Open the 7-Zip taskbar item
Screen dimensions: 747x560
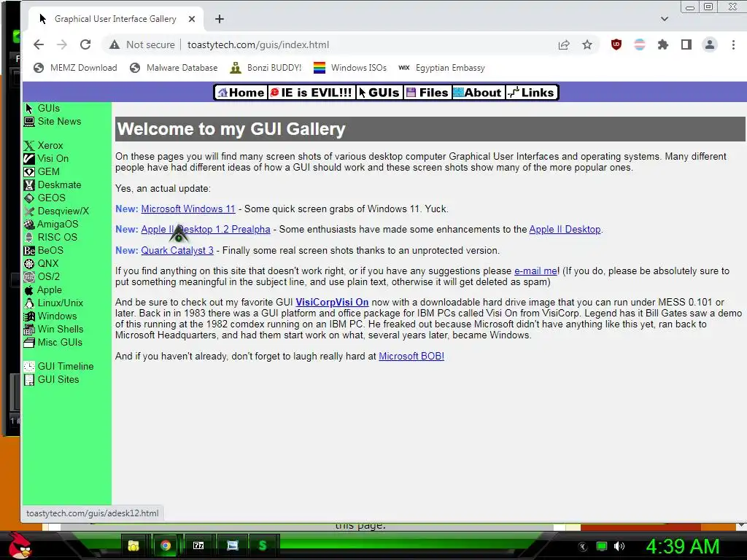point(198,545)
